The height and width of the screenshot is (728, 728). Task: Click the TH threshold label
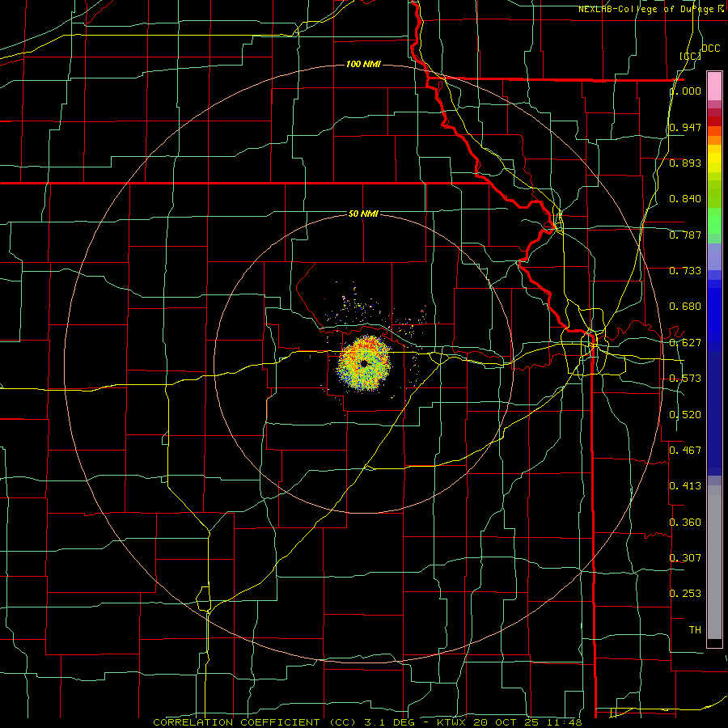point(695,629)
